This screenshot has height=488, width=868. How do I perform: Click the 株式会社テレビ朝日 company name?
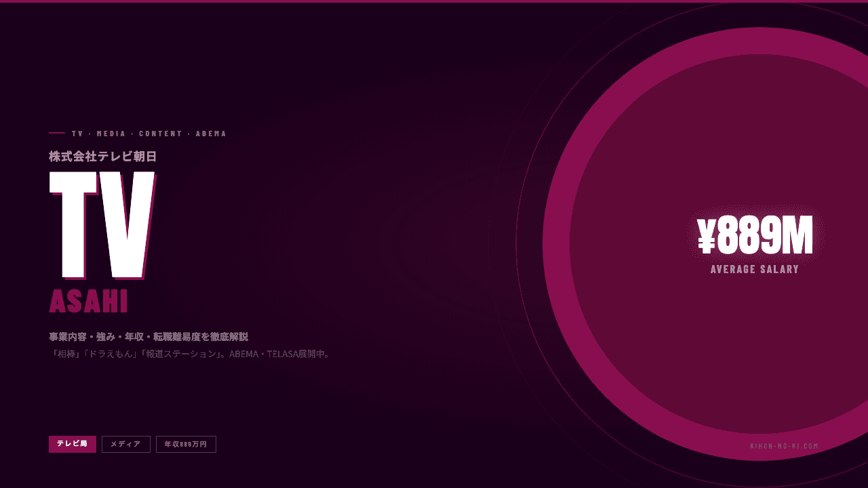tap(103, 156)
